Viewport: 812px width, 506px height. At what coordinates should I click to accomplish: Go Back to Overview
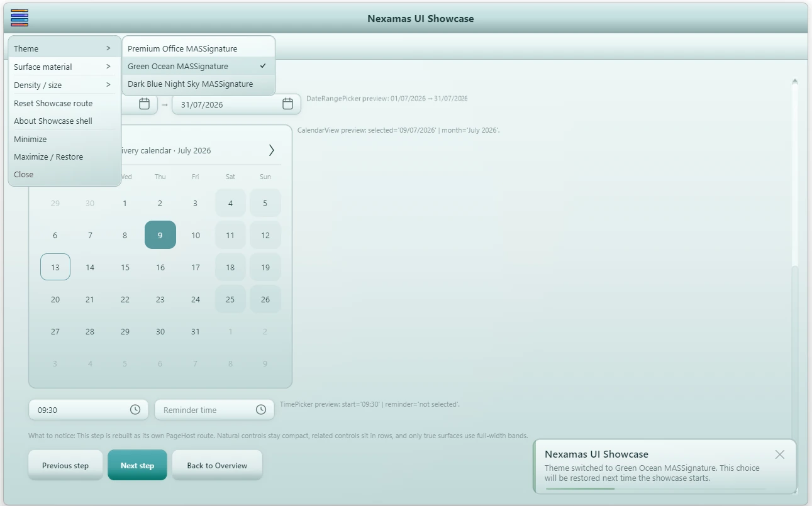click(217, 465)
